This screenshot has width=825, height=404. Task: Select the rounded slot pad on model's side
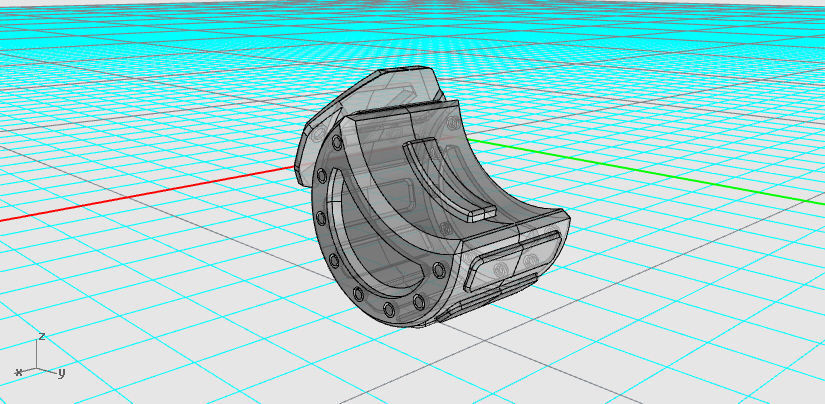[x=511, y=261]
